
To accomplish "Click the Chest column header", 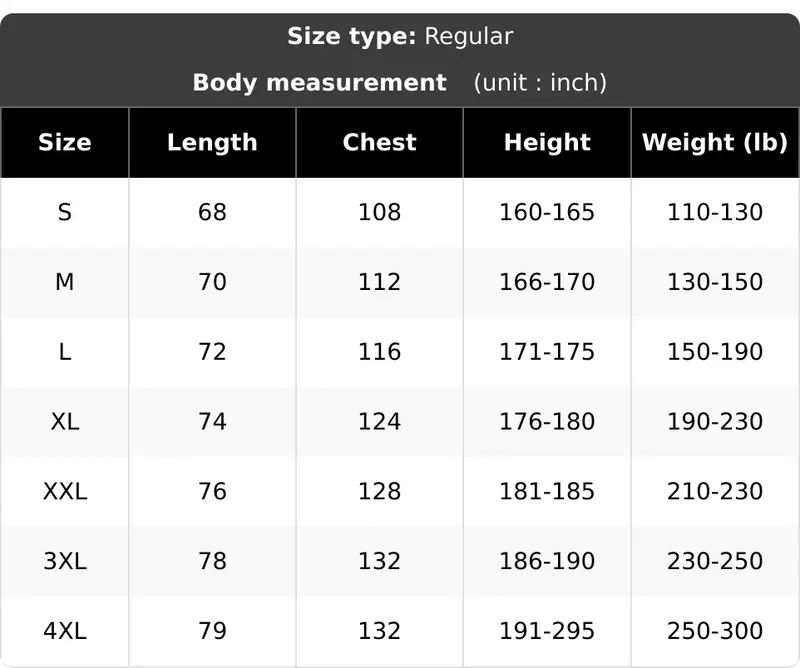I will click(380, 142).
